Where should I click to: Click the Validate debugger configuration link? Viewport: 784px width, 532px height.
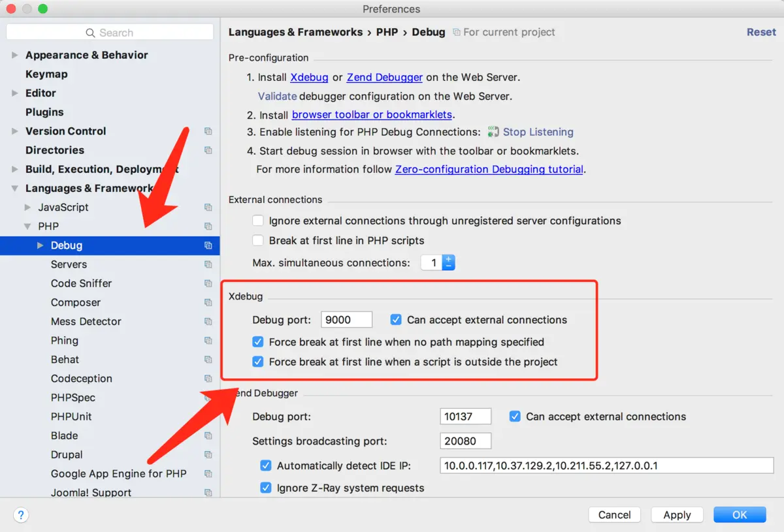[277, 96]
